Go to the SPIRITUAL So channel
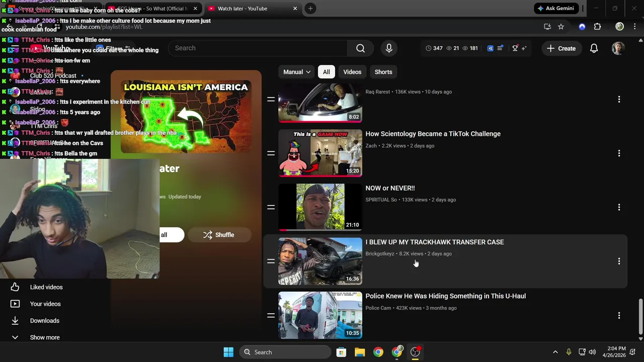The width and height of the screenshot is (644, 362). click(x=381, y=200)
